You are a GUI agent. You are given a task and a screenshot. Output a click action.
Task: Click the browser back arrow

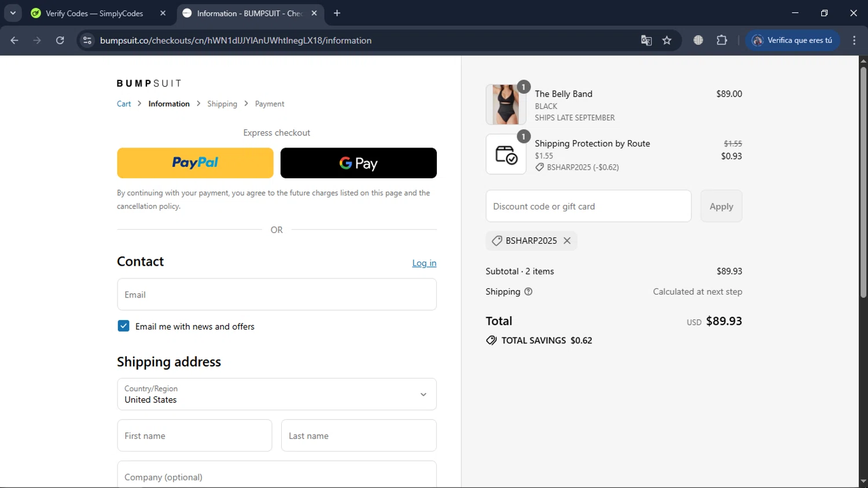click(14, 41)
